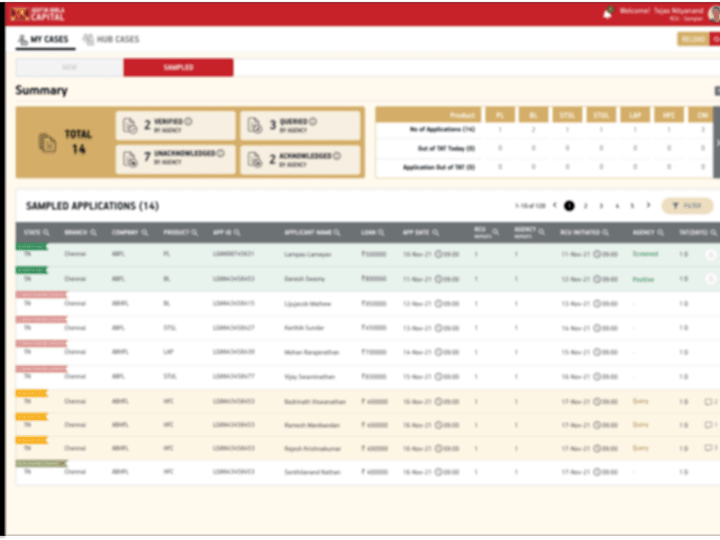Viewport: 720px width, 540px height.
Task: Open comment icon on Badrinath row
Action: click(708, 402)
